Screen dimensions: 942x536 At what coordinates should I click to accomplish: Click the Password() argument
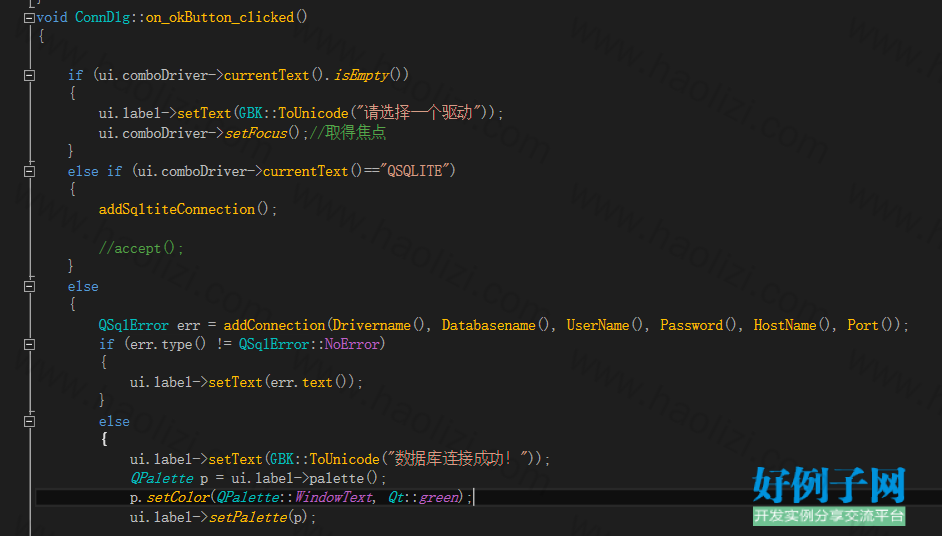point(699,325)
